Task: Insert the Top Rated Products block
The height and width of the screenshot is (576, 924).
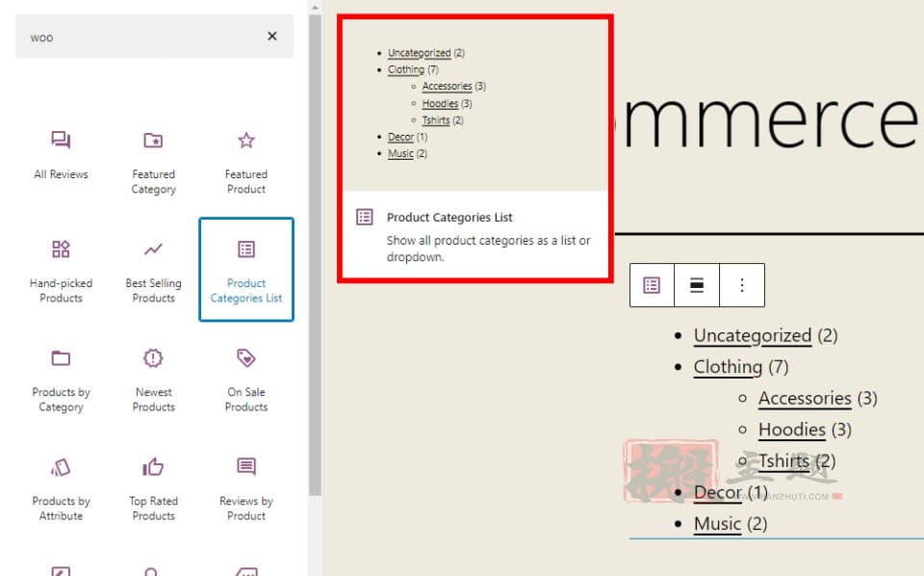Action: pyautogui.click(x=153, y=488)
